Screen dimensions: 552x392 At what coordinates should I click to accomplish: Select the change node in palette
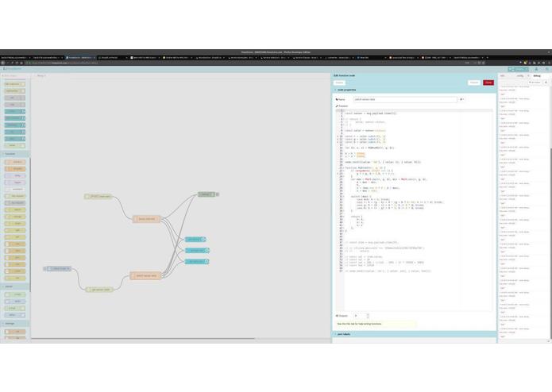(x=15, y=217)
